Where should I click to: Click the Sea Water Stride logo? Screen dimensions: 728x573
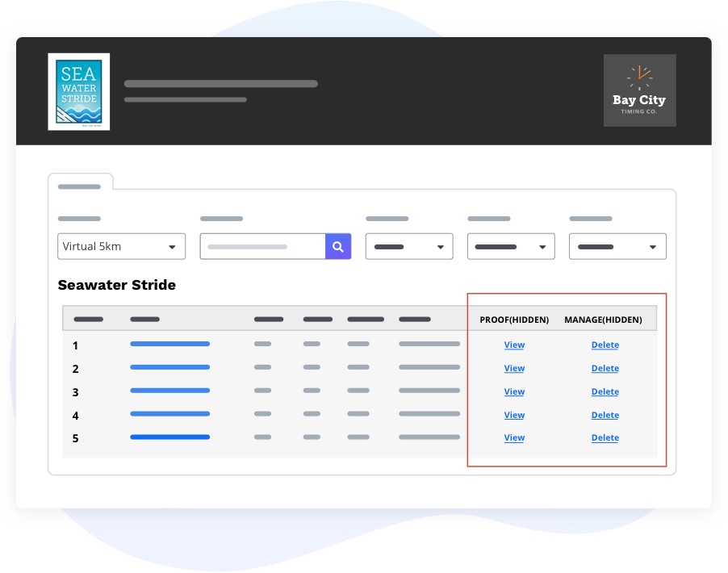pyautogui.click(x=78, y=90)
